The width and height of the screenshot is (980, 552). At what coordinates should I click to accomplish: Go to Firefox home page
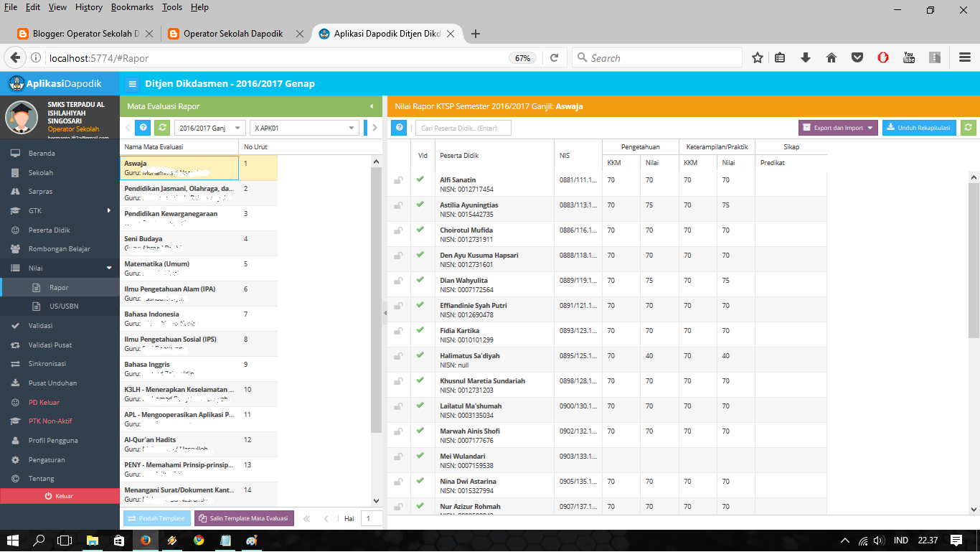tap(831, 58)
